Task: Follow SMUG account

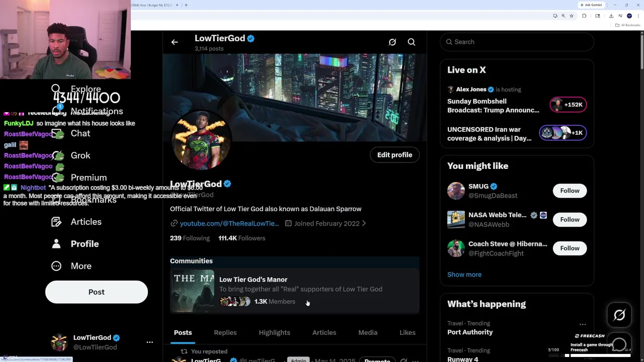Action: point(570,191)
